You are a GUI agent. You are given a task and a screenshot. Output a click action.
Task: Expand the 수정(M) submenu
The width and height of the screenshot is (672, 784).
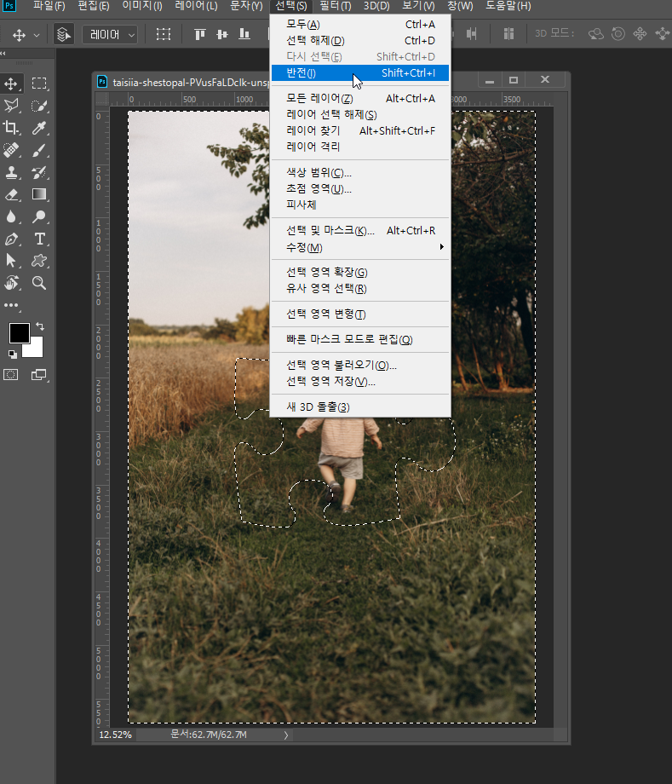(359, 247)
